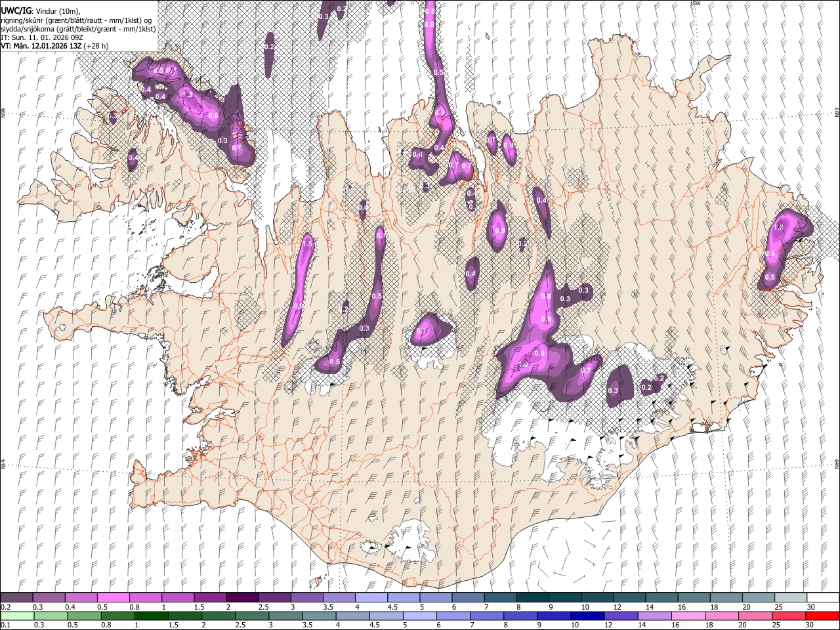Click the 12 label on the top snow scale

coord(616,607)
